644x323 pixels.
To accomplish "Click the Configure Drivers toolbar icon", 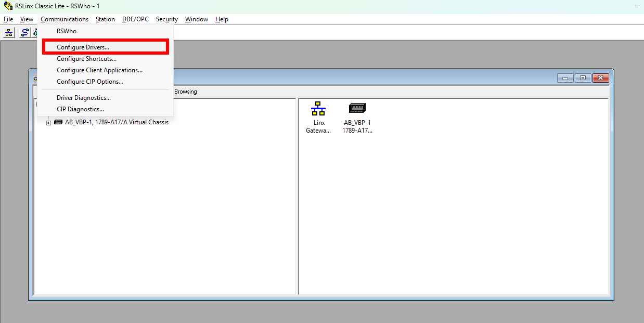I will click(25, 33).
